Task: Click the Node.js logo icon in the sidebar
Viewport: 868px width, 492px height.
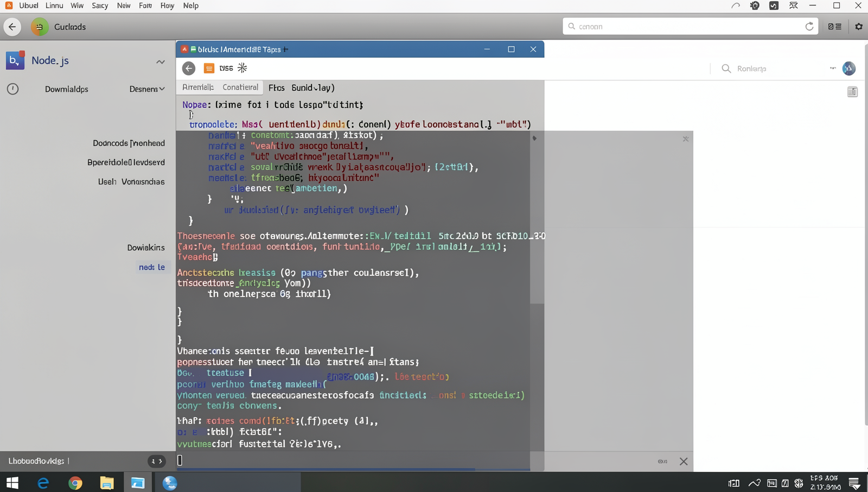Action: pos(15,60)
